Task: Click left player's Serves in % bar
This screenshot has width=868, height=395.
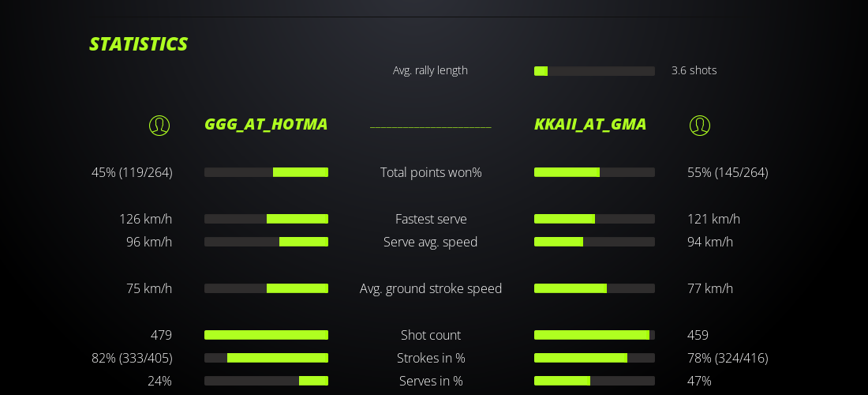Action: (x=266, y=381)
